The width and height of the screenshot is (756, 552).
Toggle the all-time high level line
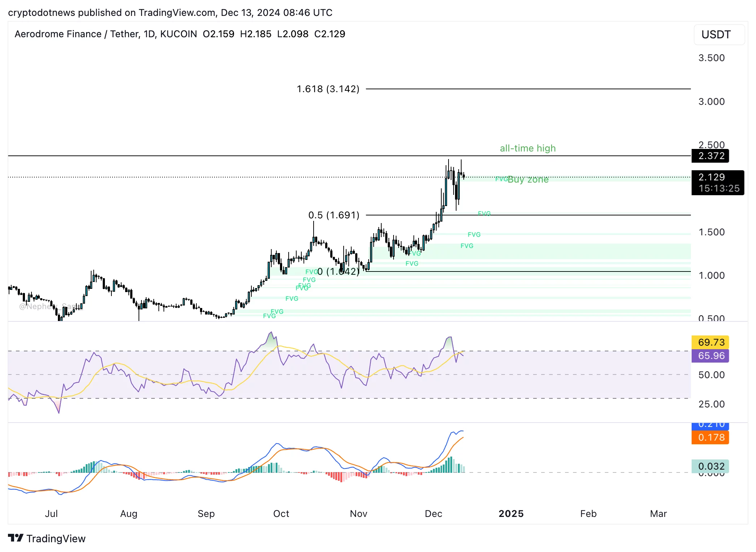click(x=289, y=155)
